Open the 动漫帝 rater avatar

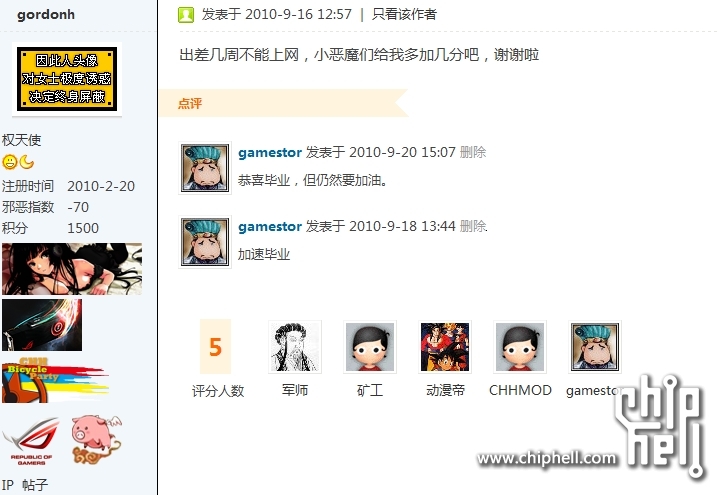pos(445,347)
